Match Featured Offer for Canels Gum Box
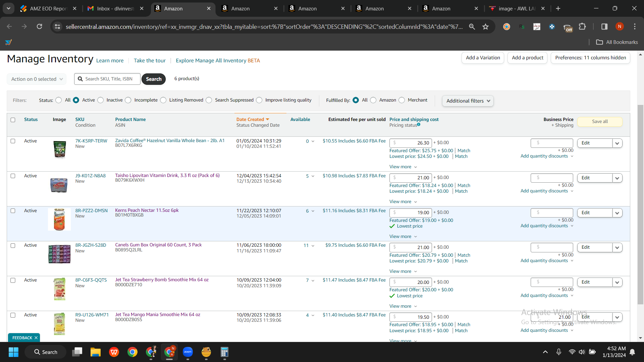This screenshot has width=644, height=362. click(x=464, y=255)
